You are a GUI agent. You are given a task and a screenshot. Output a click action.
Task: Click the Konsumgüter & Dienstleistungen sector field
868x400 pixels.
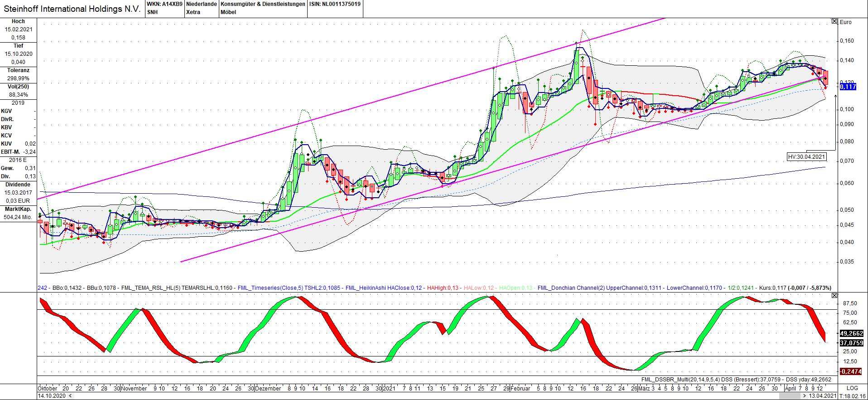[263, 8]
